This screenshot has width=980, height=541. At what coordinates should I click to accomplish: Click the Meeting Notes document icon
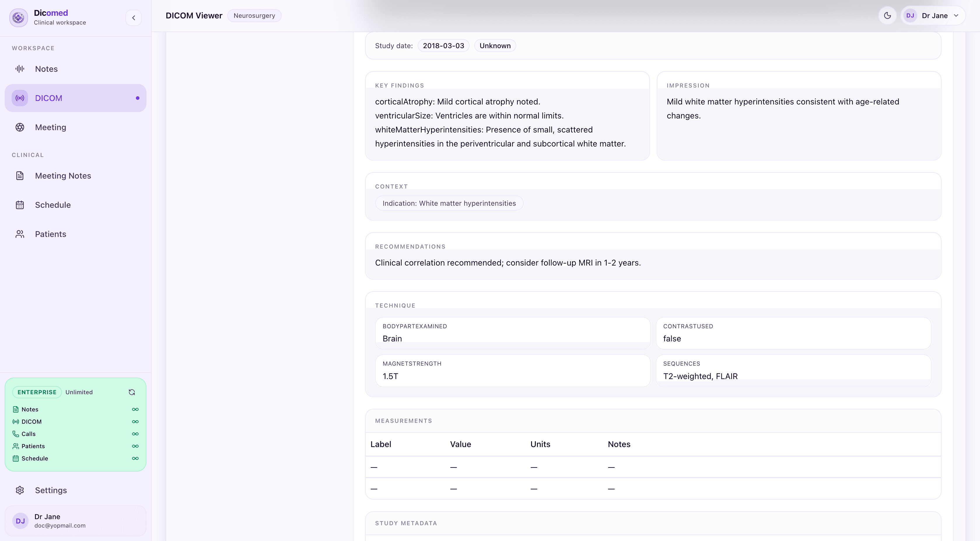click(20, 175)
